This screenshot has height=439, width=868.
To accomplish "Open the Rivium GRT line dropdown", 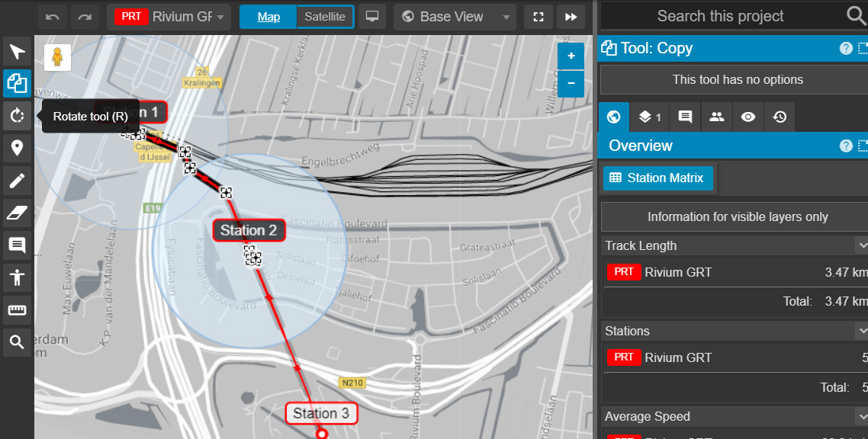I will 169,17.
